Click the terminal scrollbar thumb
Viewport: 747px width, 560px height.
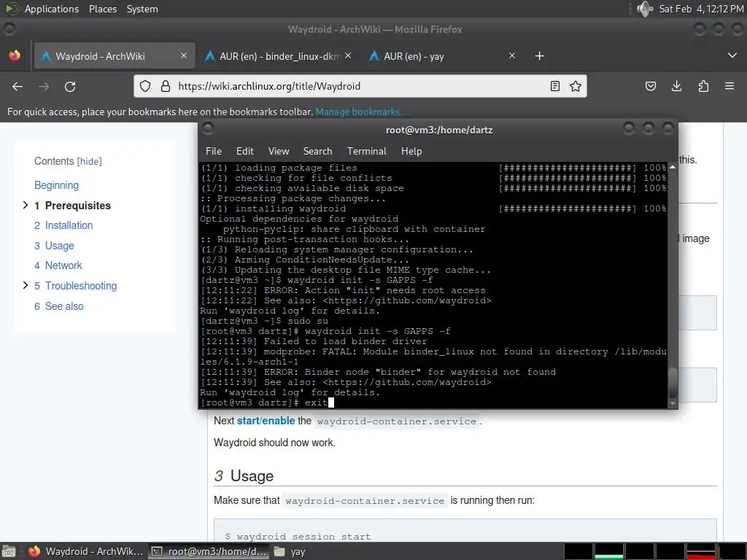click(673, 384)
